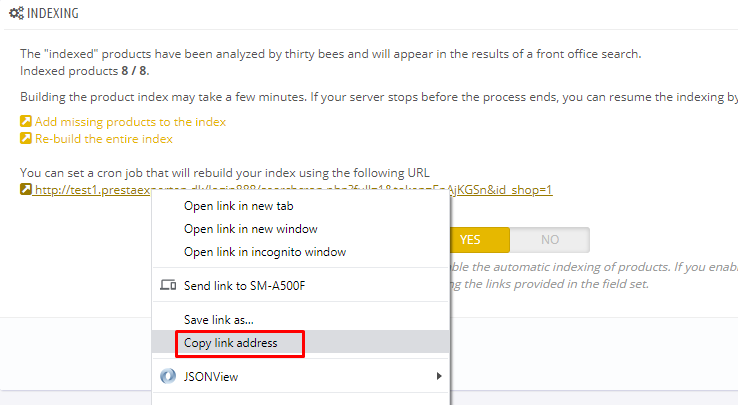Screen dimensions: 738x405
Task: Switch indexing toggle to YES
Action: 480,240
